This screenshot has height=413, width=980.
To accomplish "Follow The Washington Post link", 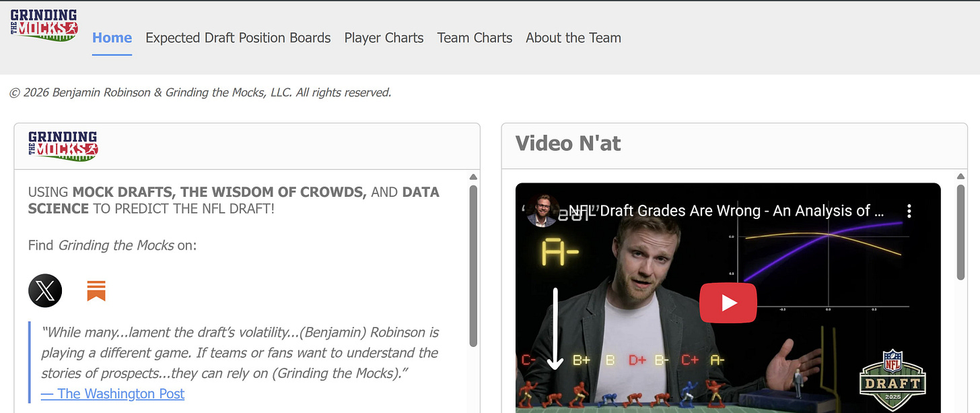I will [x=112, y=393].
